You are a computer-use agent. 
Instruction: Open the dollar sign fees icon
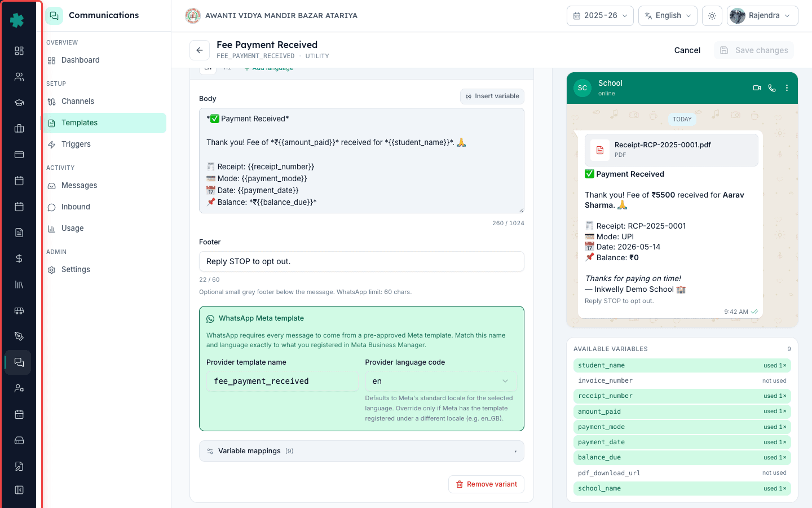pos(19,259)
